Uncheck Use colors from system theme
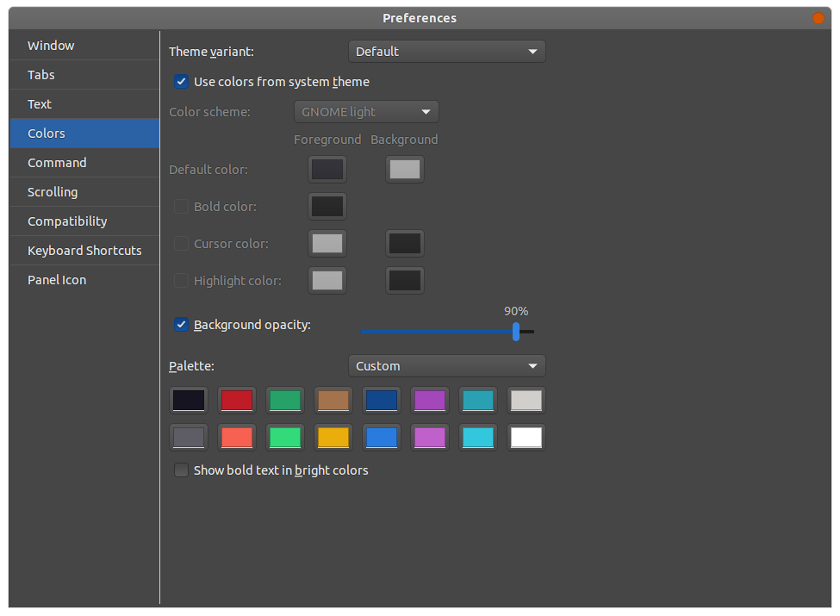840x616 pixels. 181,82
